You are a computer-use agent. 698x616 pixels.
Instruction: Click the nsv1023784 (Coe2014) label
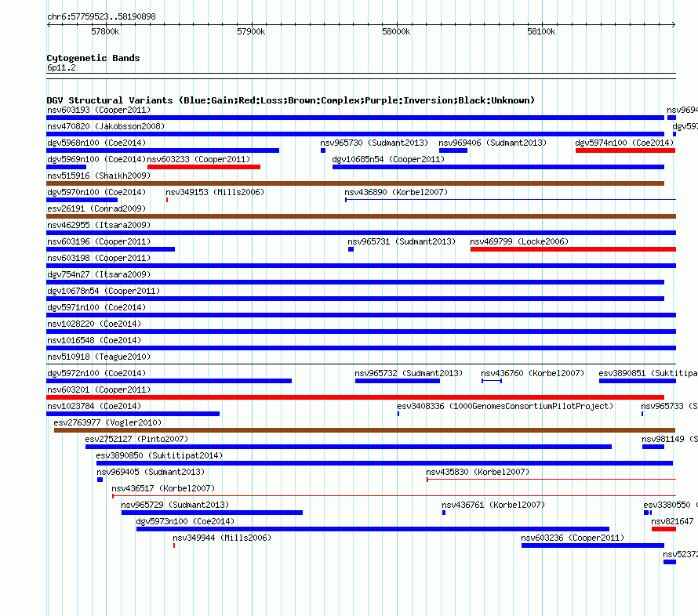94,406
